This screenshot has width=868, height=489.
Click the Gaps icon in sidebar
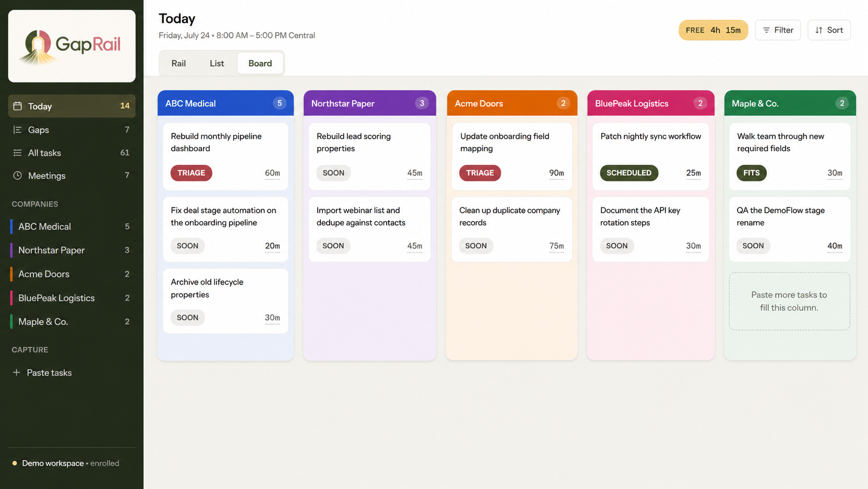point(18,130)
